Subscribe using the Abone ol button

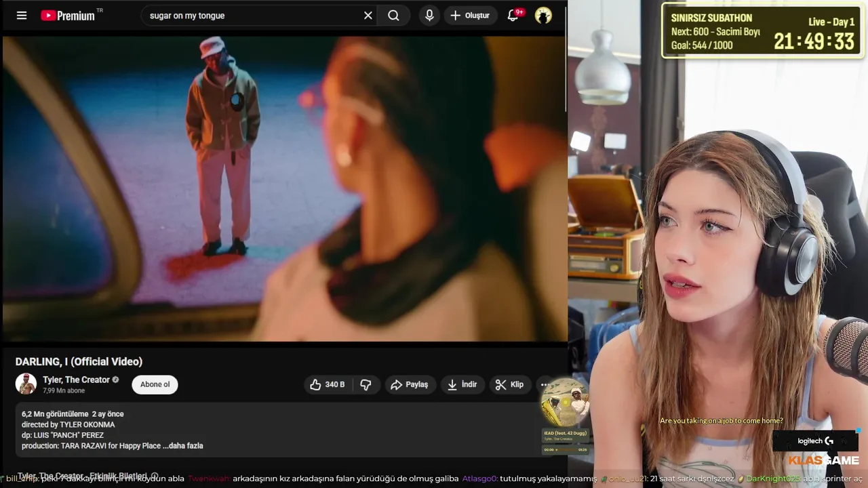tap(155, 384)
